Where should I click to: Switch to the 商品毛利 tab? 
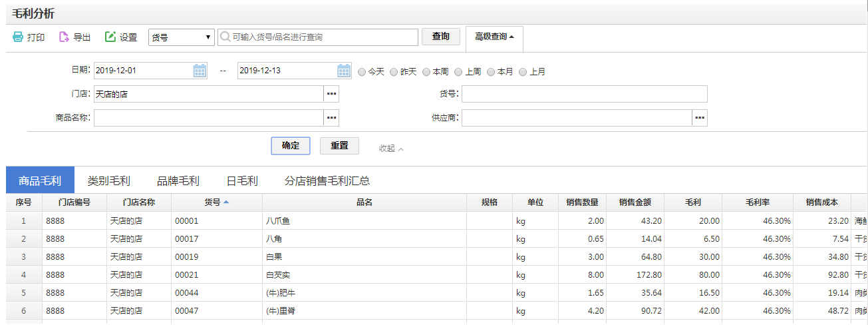click(40, 180)
